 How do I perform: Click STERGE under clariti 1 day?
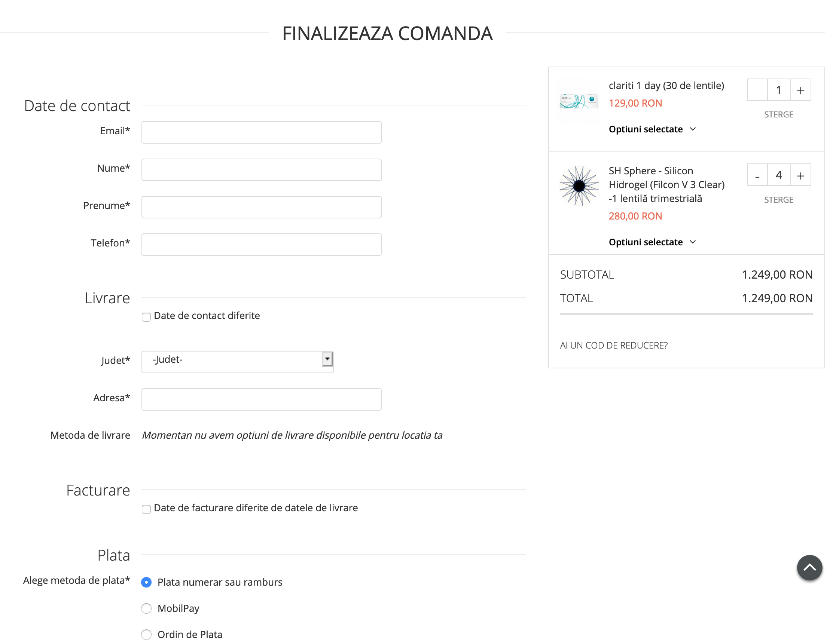point(778,114)
